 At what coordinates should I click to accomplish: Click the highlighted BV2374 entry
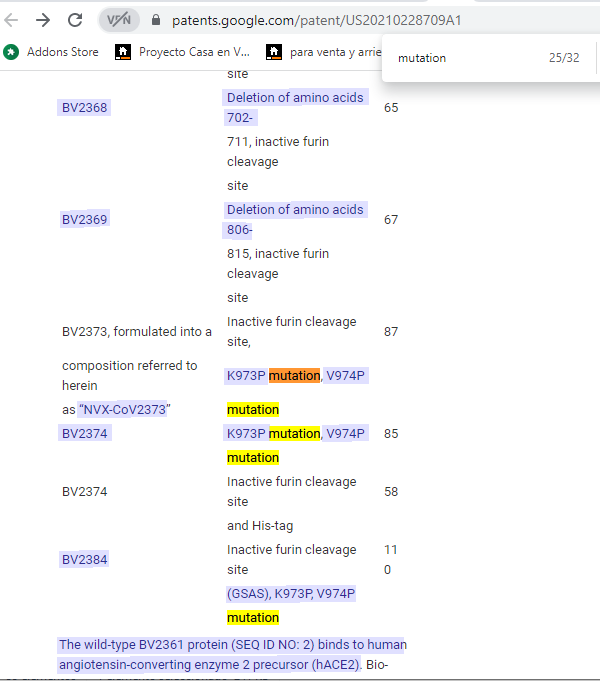pos(85,433)
